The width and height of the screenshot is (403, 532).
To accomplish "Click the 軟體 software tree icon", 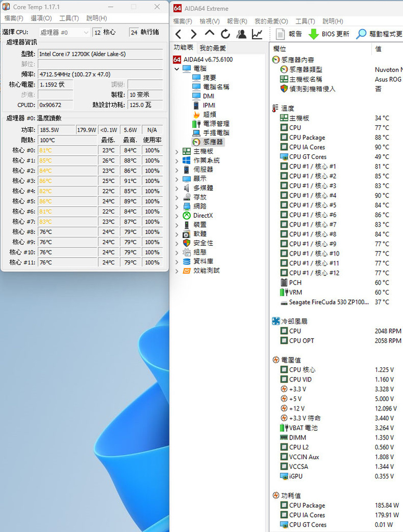I will point(187,234).
